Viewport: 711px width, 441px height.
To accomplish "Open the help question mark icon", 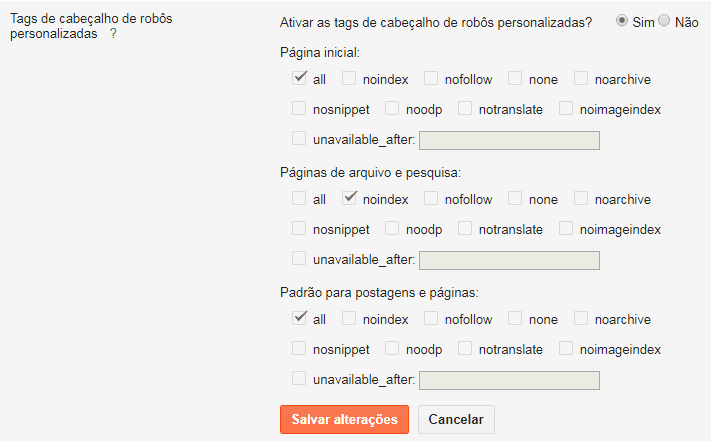I will tap(113, 34).
